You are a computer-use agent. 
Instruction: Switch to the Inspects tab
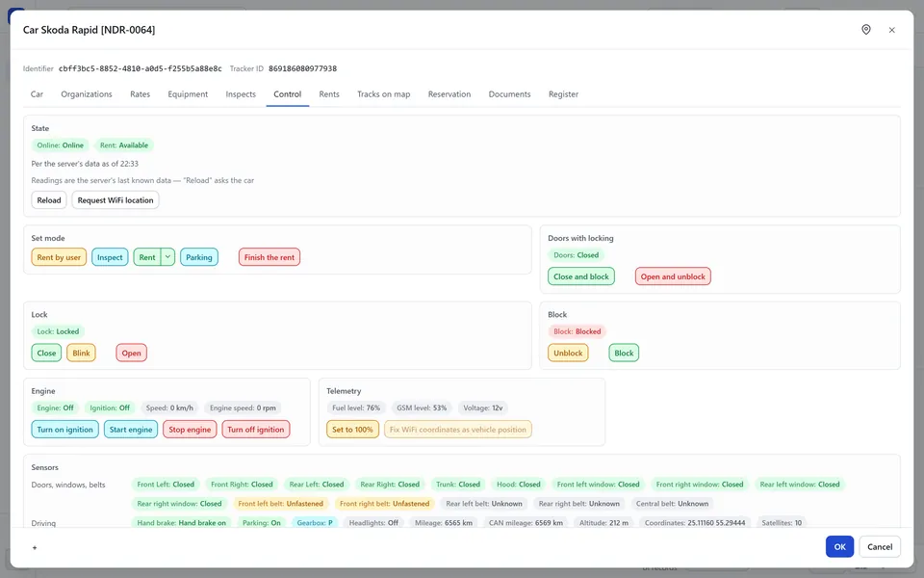[241, 94]
